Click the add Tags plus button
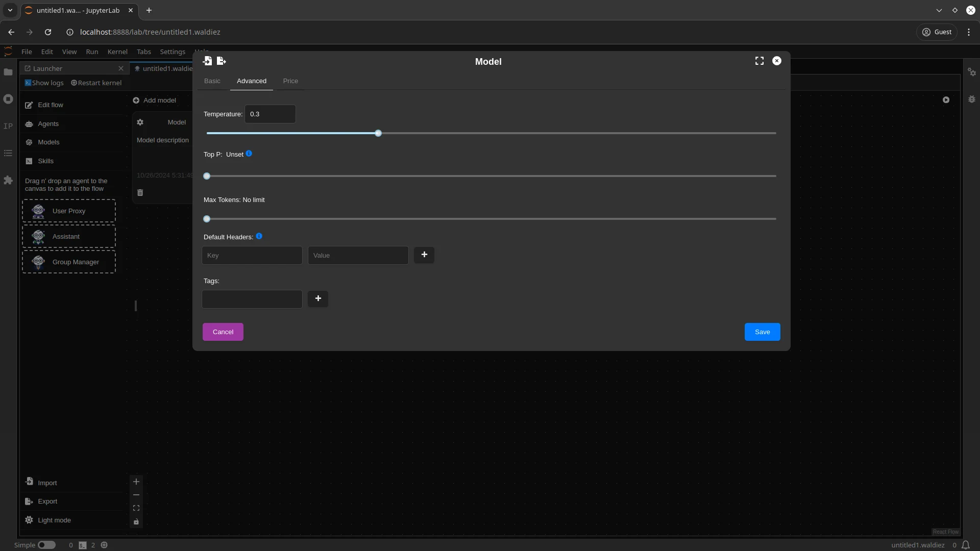Screen dimensions: 980x551 318,298
